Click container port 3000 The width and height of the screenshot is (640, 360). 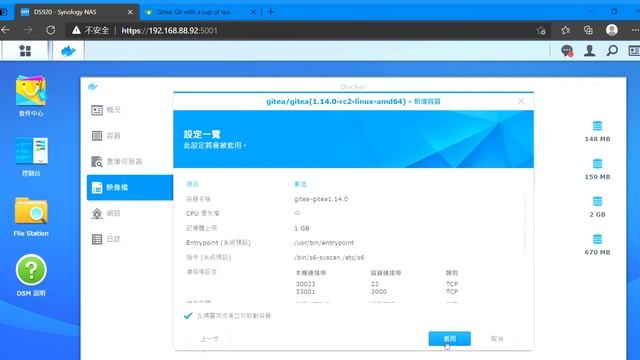(378, 291)
